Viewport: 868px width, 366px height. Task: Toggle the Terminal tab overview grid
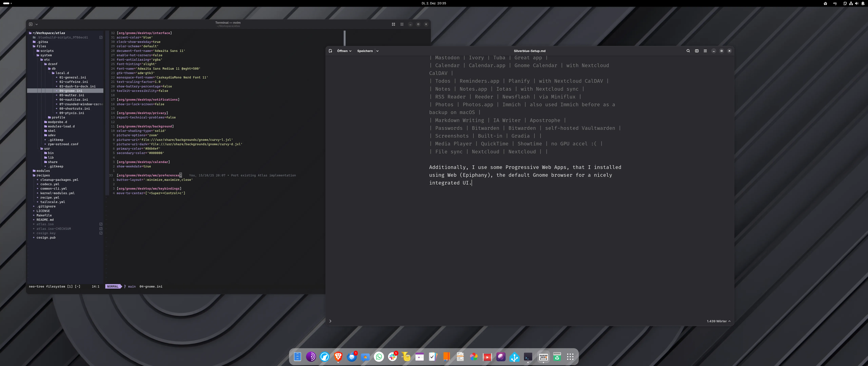(x=393, y=24)
